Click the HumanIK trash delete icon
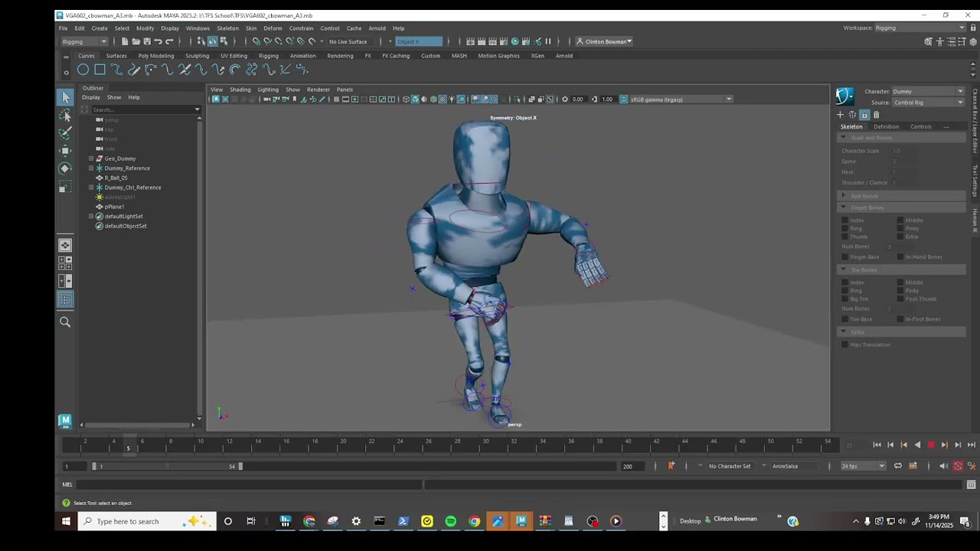The height and width of the screenshot is (551, 980). coord(877,115)
